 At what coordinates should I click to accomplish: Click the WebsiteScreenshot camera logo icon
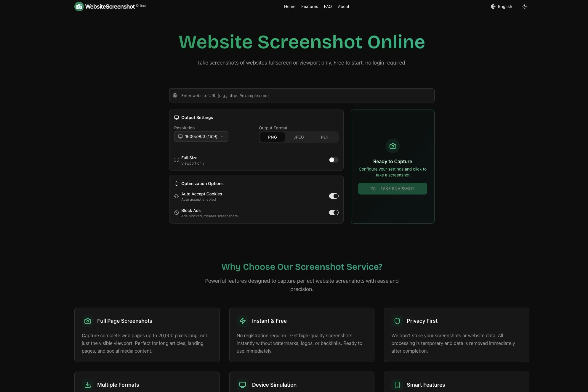point(78,6)
